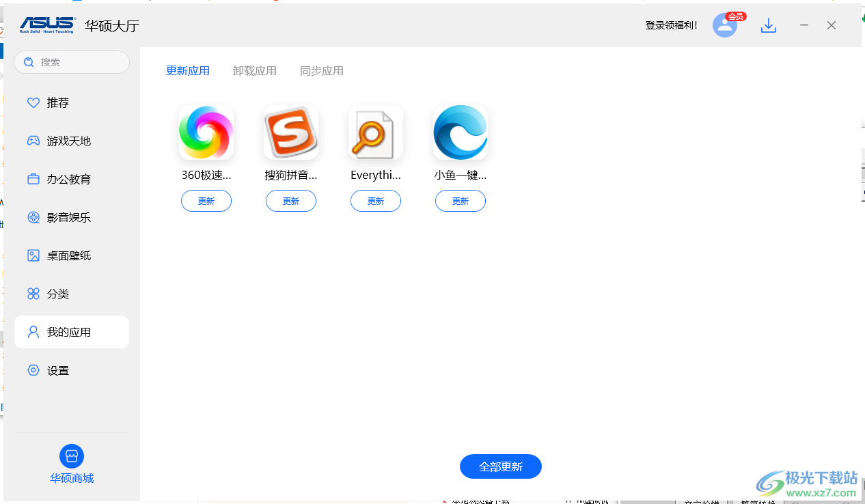Update 搜狗拼音 with its 更新 button
Image resolution: width=865 pixels, height=504 pixels.
pos(291,201)
